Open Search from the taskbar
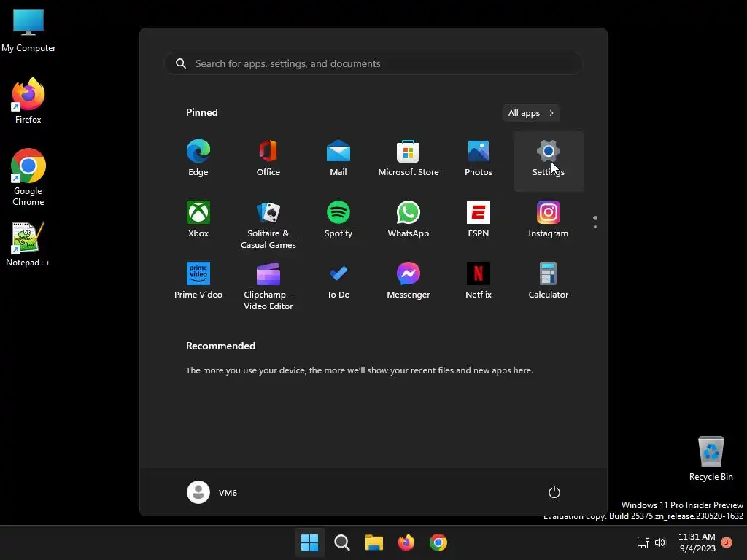This screenshot has height=560, width=747. click(342, 542)
